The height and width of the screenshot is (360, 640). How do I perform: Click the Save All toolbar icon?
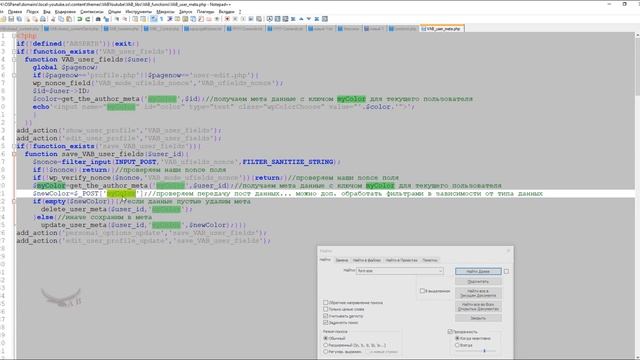(19, 19)
